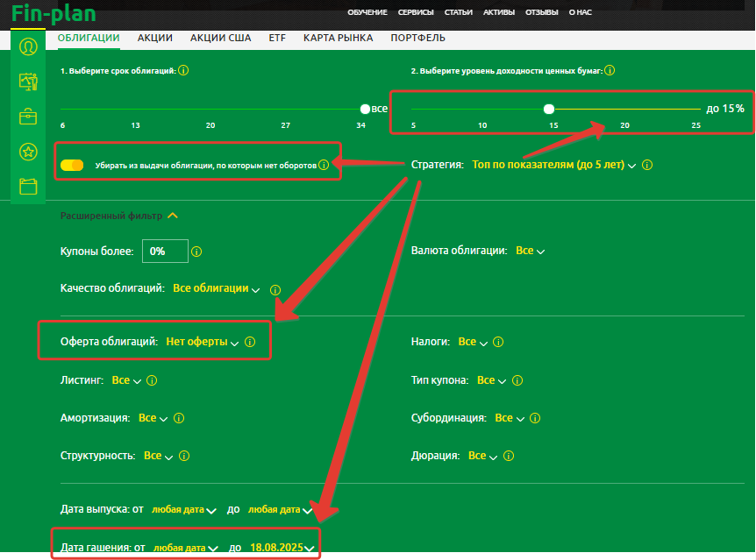Click the yield level slider handle
This screenshot has height=560, width=756.
click(x=549, y=110)
